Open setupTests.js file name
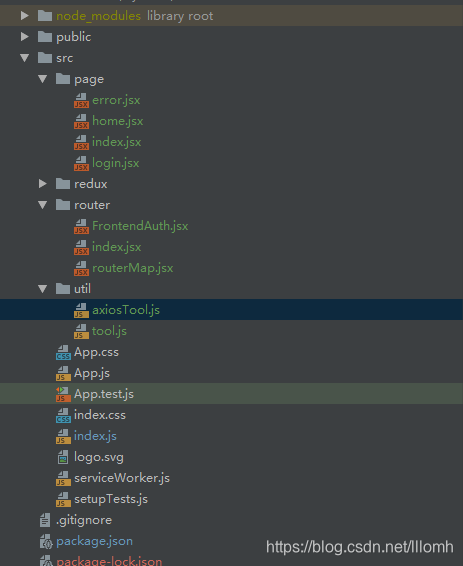This screenshot has height=566, width=463. coord(111,499)
